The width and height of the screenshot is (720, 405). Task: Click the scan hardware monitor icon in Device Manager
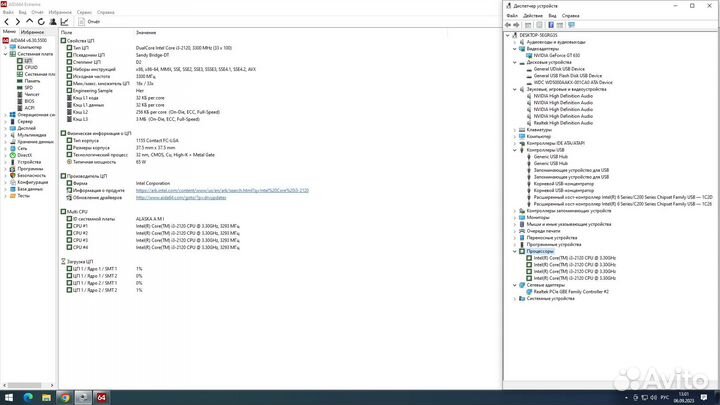[x=571, y=25]
